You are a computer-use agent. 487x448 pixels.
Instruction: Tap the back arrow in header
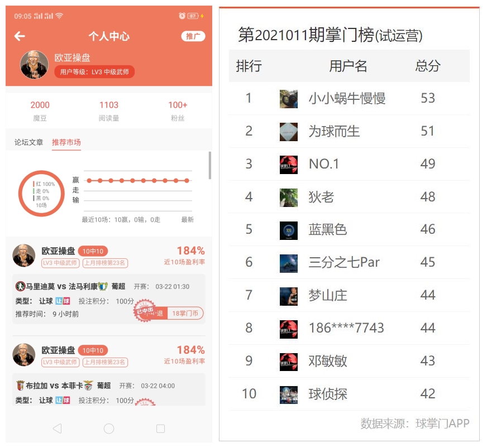[x=20, y=36]
